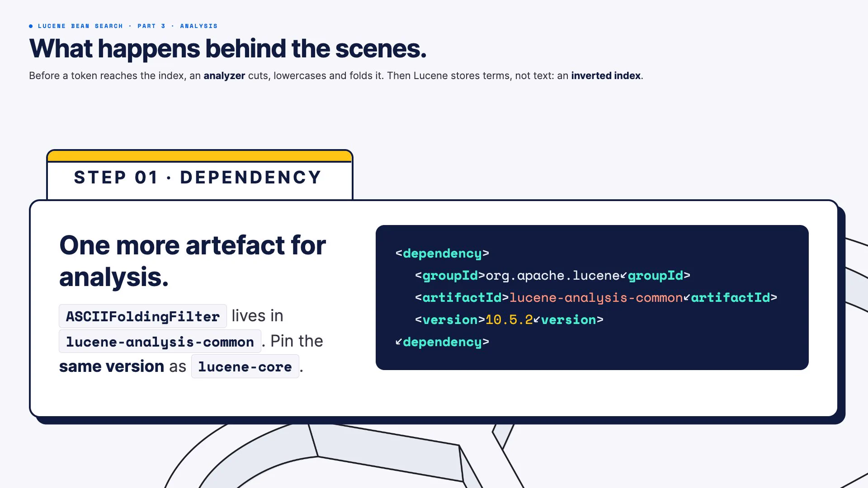868x488 pixels.
Task: Click the 'lucene-analysis-common' inline code chip
Action: [x=160, y=342]
